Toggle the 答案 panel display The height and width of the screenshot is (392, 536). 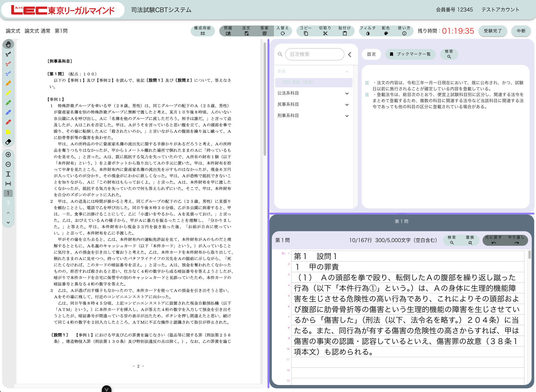coord(265,31)
